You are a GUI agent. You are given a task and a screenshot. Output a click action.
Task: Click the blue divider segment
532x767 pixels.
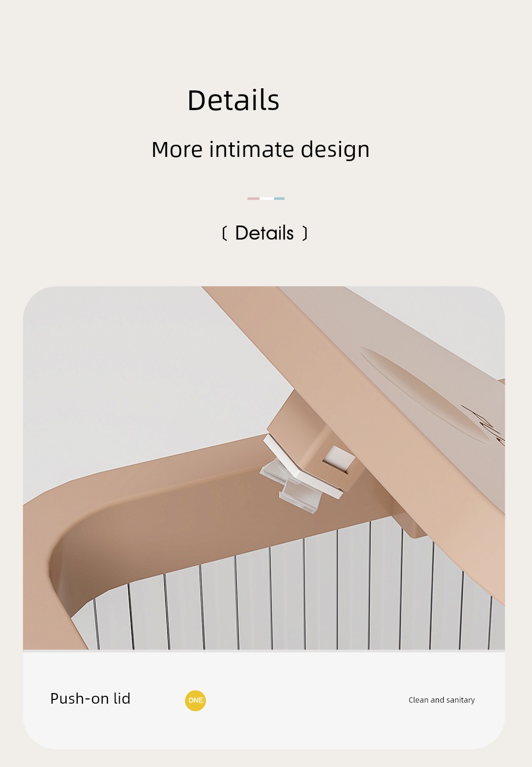(279, 198)
